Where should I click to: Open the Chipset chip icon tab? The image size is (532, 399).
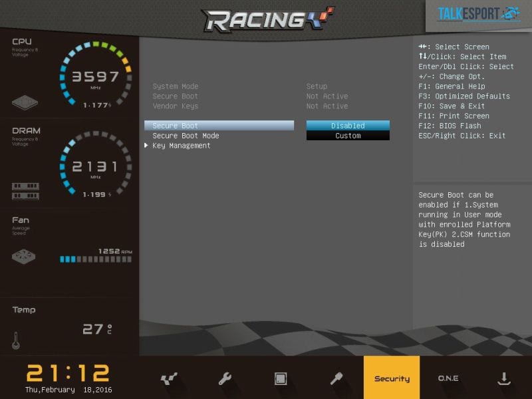pyautogui.click(x=281, y=378)
